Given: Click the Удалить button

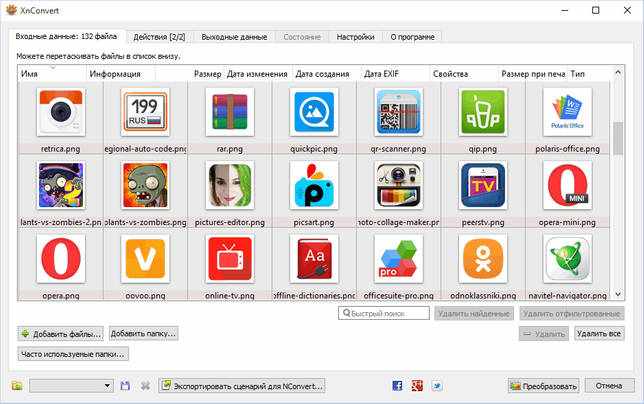Looking at the screenshot, I should 544,334.
